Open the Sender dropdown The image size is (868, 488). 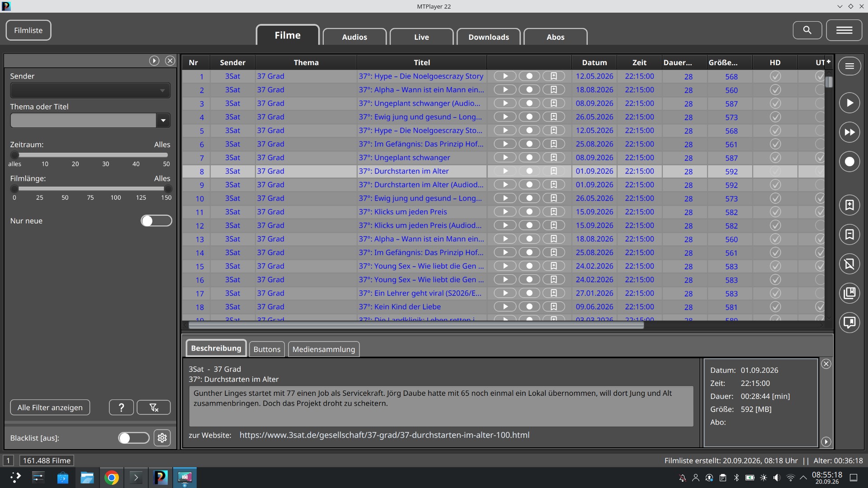click(90, 90)
